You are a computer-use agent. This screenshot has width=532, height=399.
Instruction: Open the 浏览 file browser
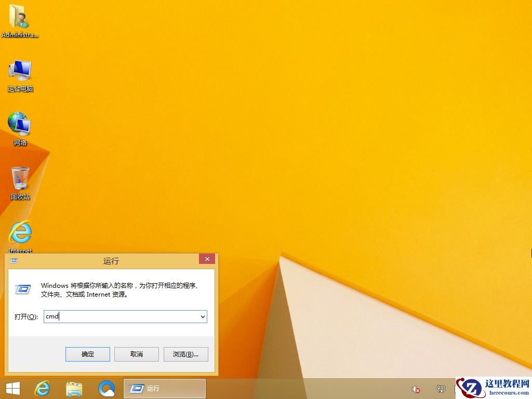[185, 354]
